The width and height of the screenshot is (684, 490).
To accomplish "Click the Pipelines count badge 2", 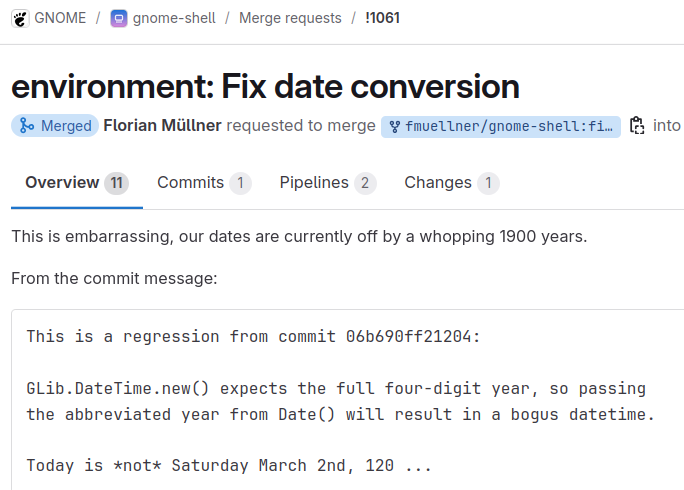I will [365, 183].
